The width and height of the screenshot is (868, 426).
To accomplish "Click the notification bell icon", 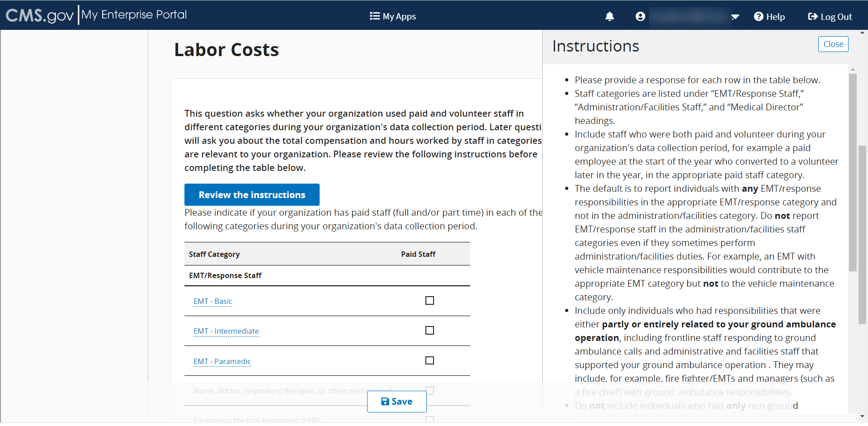I will click(x=609, y=17).
